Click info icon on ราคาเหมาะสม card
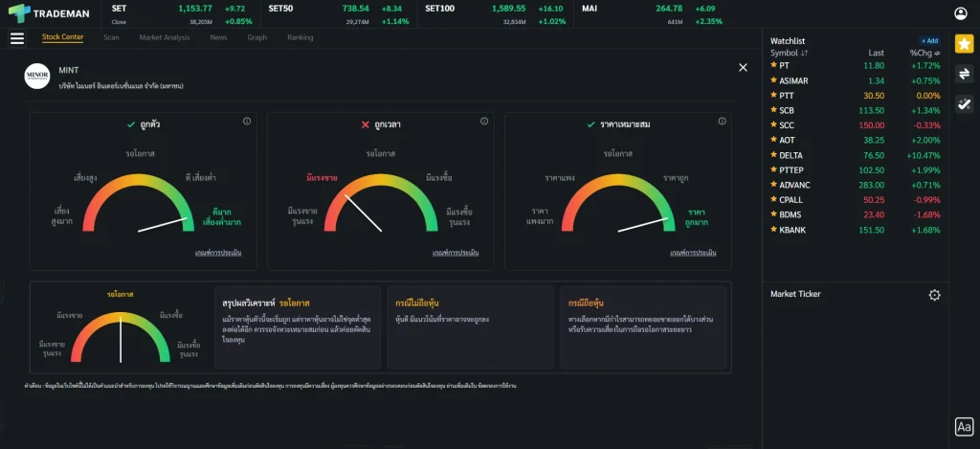Screen dimensions: 980x449 pyautogui.click(x=721, y=122)
